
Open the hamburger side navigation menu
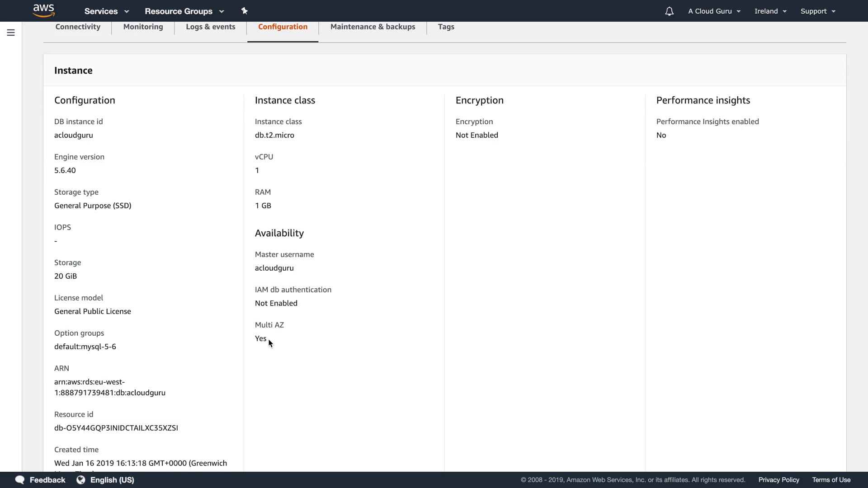point(11,33)
